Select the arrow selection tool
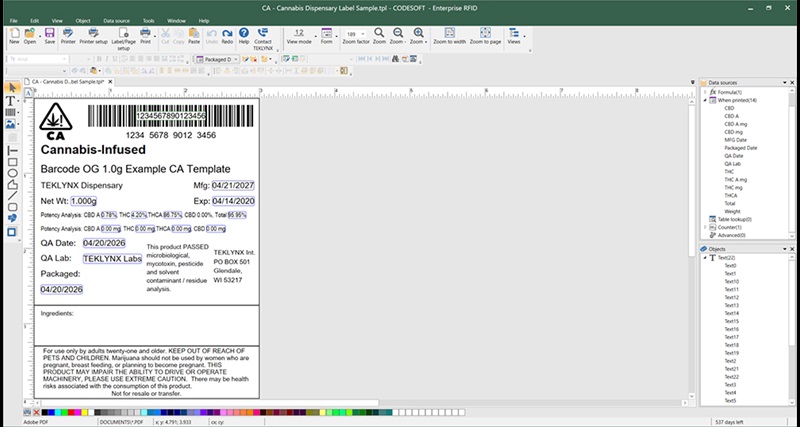The height and width of the screenshot is (427, 800). click(12, 88)
